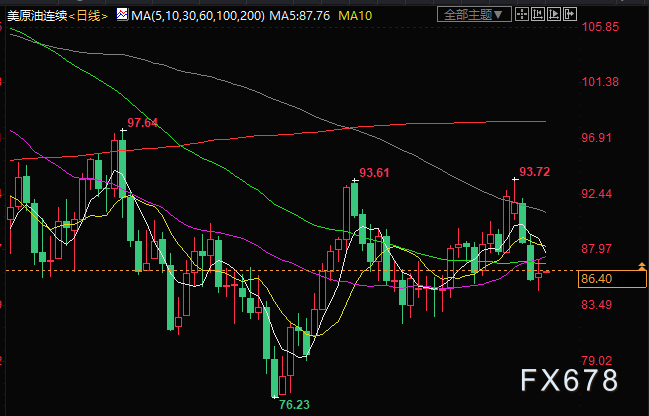The height and width of the screenshot is (416, 649).
Task: Click the 93.61 peak price marker
Action: pyautogui.click(x=374, y=172)
